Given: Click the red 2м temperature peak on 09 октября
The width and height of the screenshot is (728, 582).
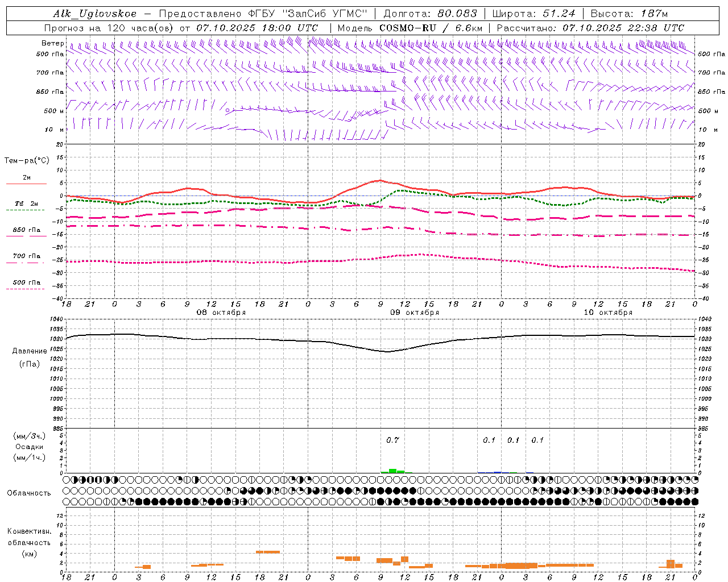Looking at the screenshot, I should [380, 180].
